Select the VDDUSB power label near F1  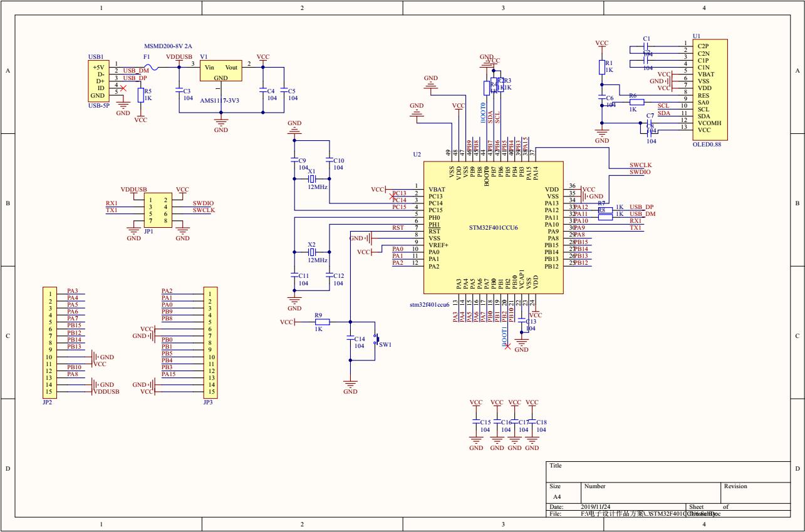[179, 56]
